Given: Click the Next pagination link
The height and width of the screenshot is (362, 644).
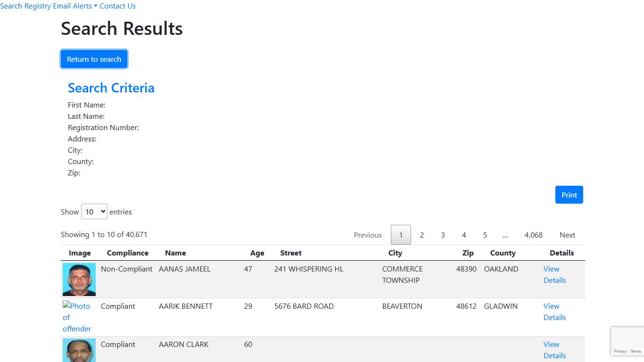Looking at the screenshot, I should pos(567,235).
